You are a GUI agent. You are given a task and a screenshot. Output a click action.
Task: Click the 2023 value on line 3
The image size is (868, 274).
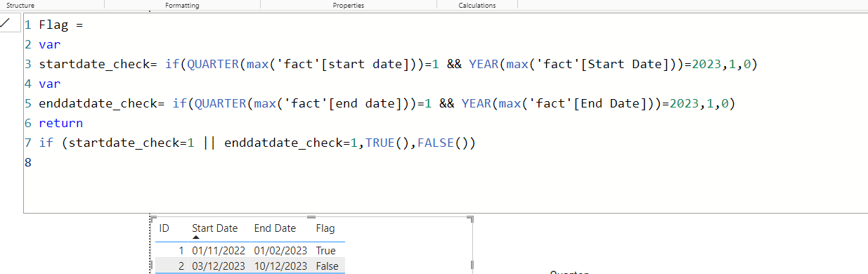pyautogui.click(x=707, y=65)
